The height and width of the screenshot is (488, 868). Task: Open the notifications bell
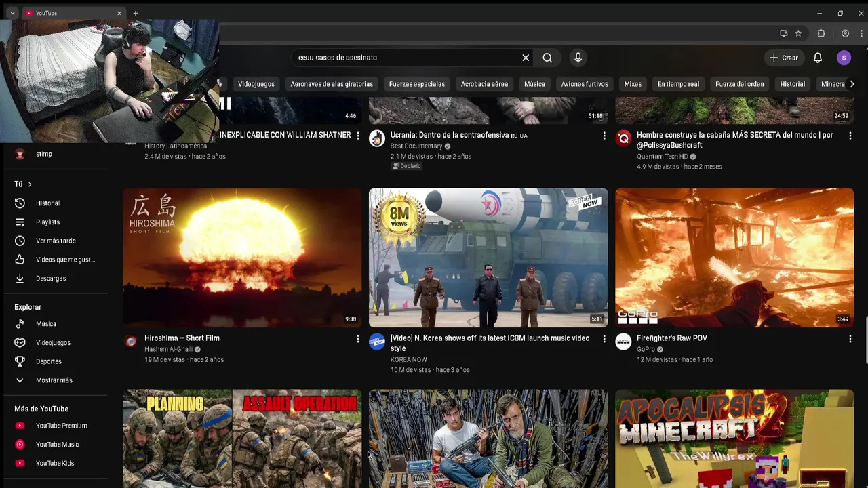818,58
